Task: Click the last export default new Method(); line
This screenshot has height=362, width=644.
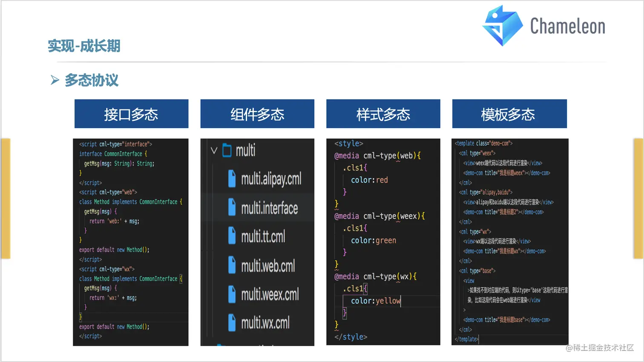Action: coord(114,327)
